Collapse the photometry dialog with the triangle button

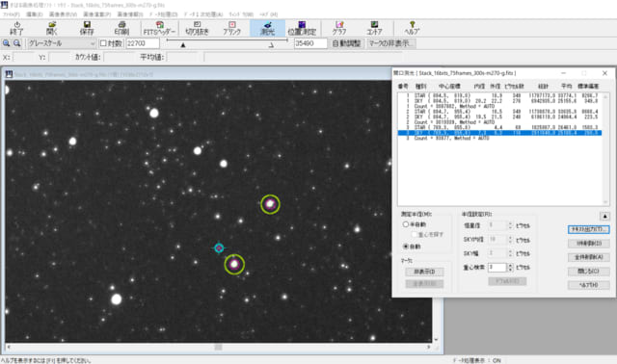pos(604,217)
